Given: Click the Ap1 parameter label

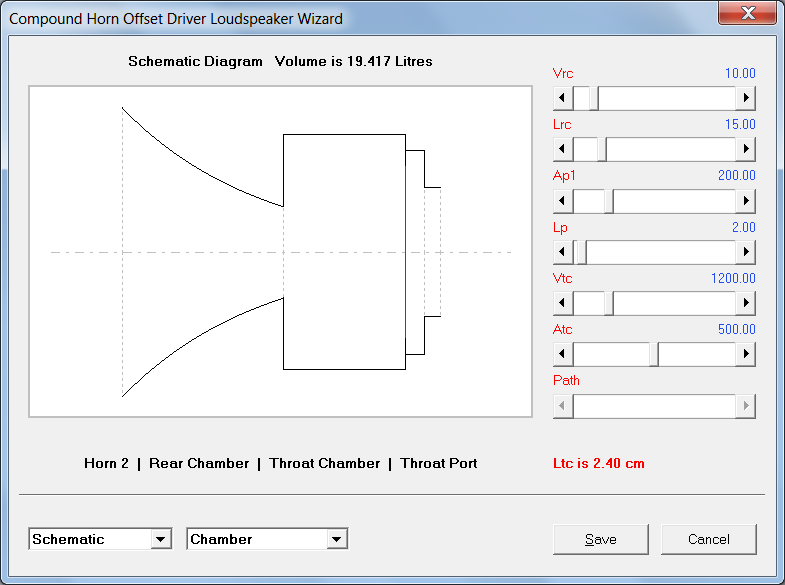Looking at the screenshot, I should pyautogui.click(x=564, y=175).
